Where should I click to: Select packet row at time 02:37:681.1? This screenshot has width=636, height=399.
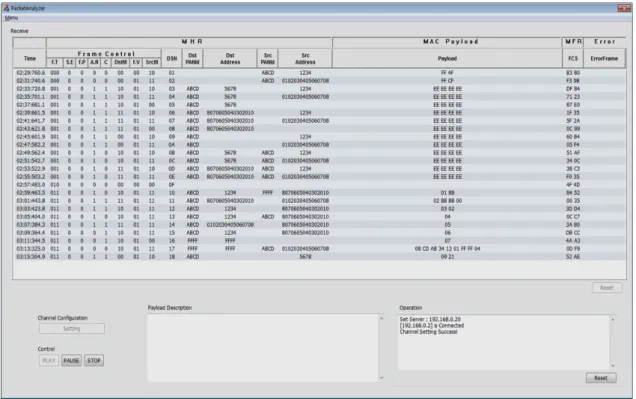[x=319, y=105]
